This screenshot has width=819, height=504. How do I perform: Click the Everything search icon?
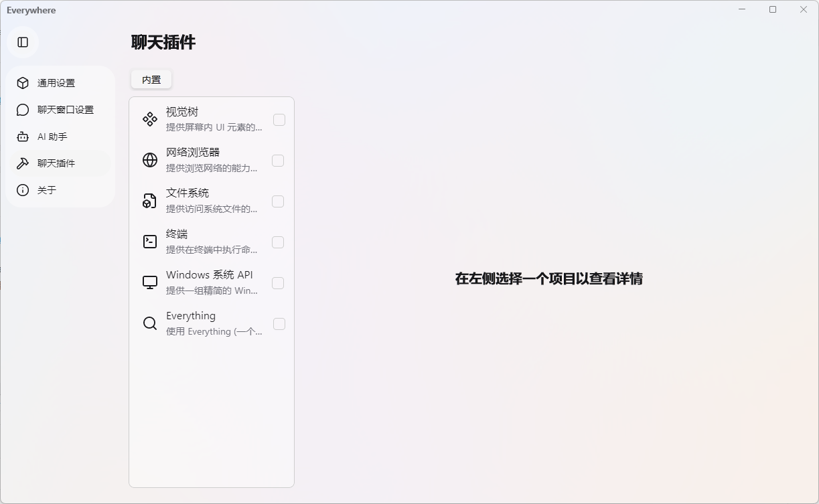(149, 323)
